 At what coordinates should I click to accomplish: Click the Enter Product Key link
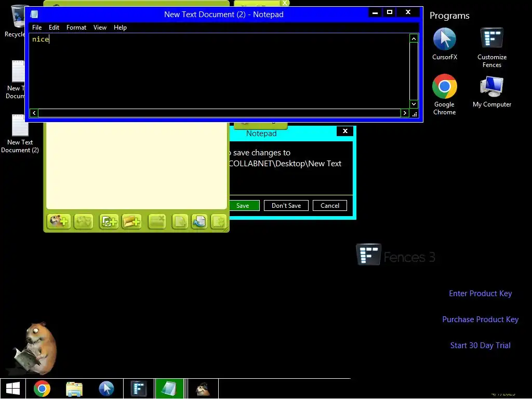click(481, 294)
